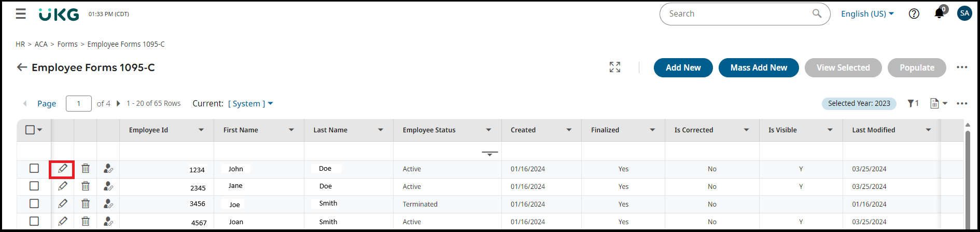This screenshot has height=232, width=980.
Task: Click into the Search field
Action: [x=736, y=14]
